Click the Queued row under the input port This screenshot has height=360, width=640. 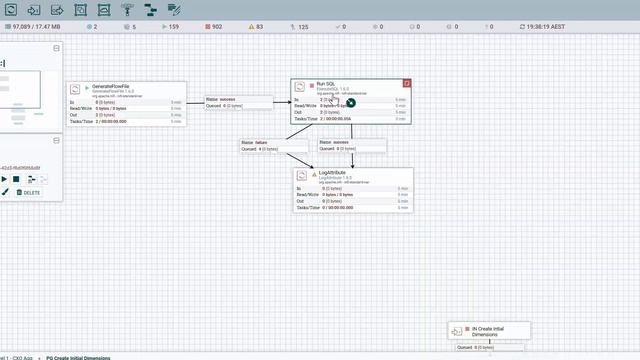(x=489, y=347)
